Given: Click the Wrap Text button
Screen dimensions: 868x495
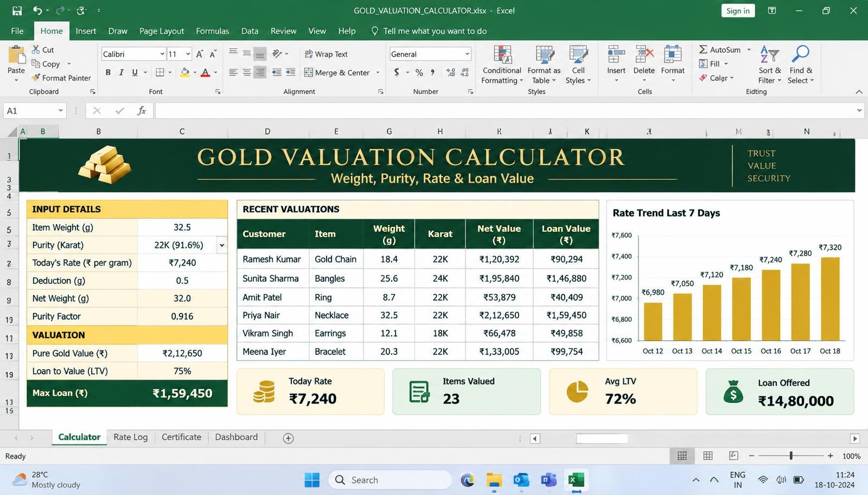Looking at the screenshot, I should [326, 54].
